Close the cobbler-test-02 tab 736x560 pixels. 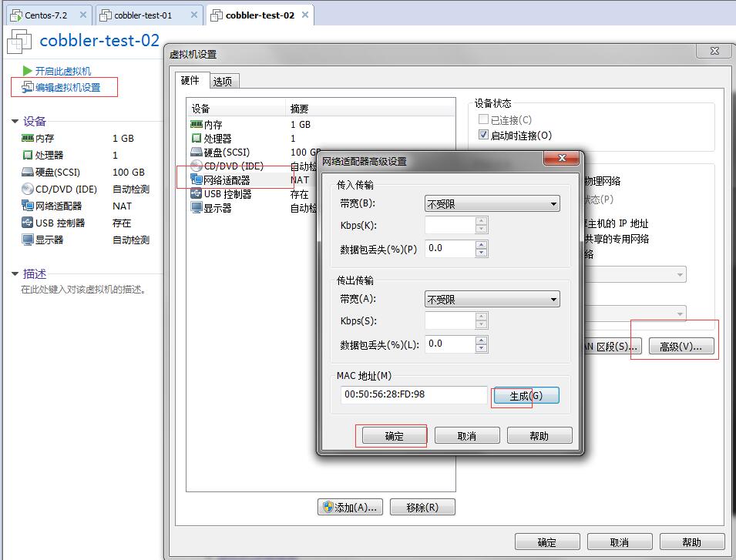[305, 15]
